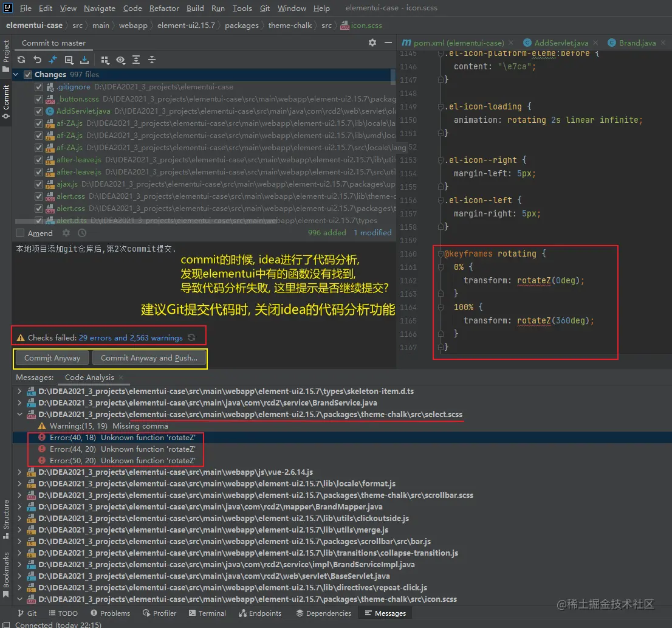Collapse the icon.scss analysis node
Image resolution: width=672 pixels, height=628 pixels.
[19, 599]
